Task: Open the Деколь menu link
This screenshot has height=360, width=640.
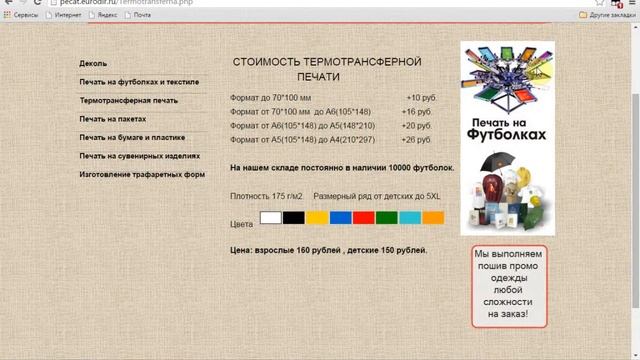Action: pyautogui.click(x=93, y=64)
